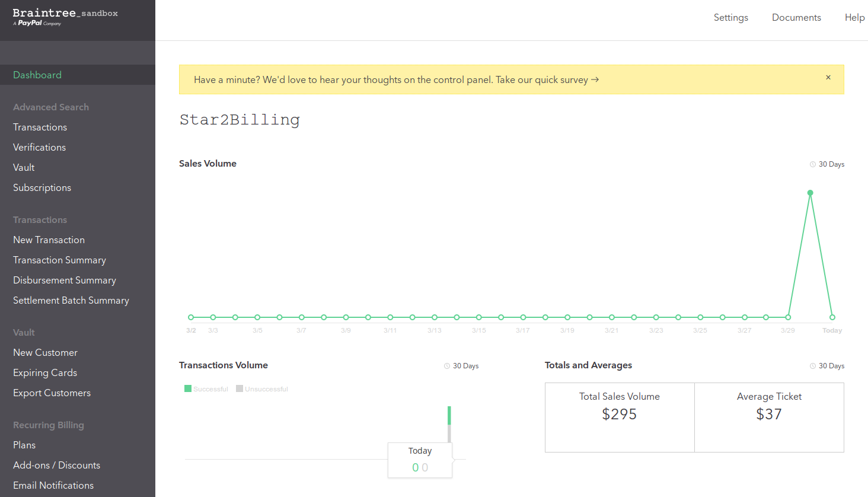Viewport: 868px width, 497px height.
Task: Open the Help menu
Action: (854, 18)
